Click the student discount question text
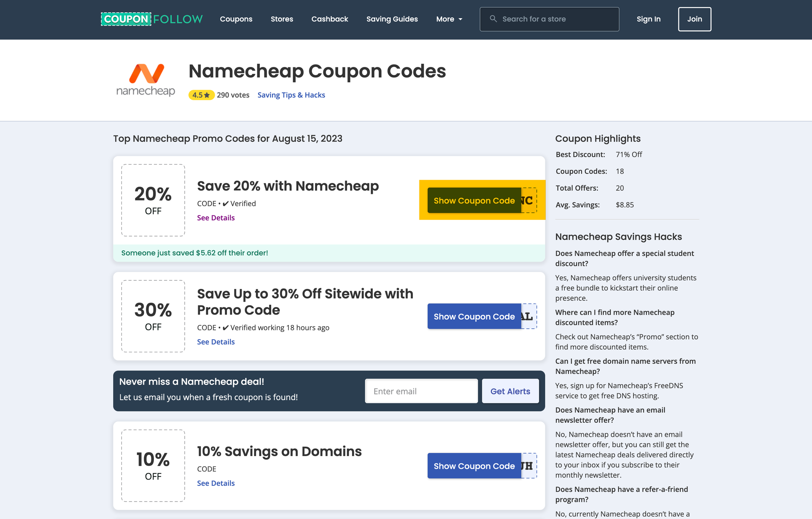This screenshot has height=519, width=812. (x=624, y=258)
